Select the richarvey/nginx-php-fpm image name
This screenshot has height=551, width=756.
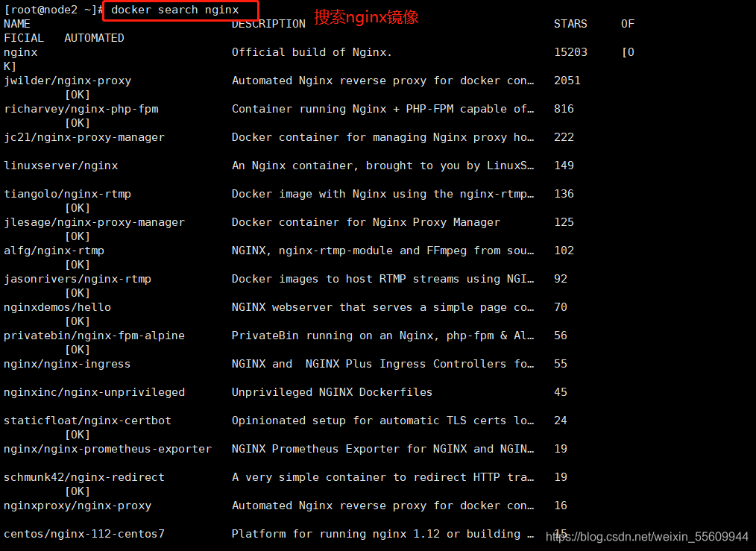[81, 109]
